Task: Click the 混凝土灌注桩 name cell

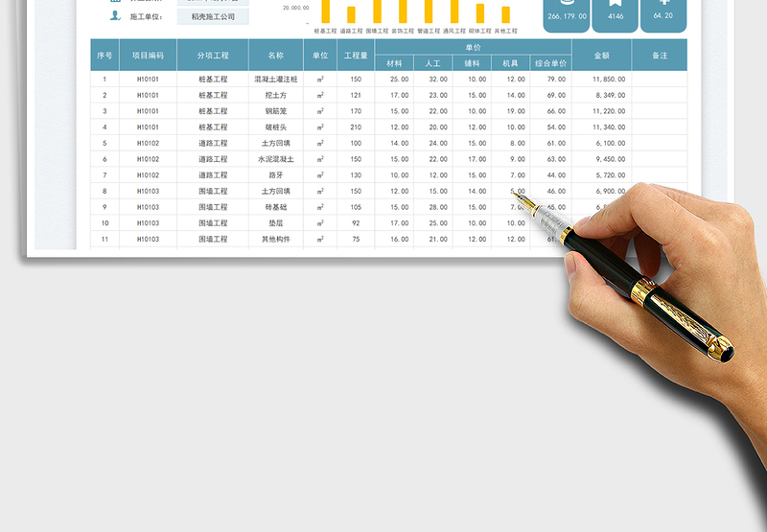Action: click(x=276, y=80)
